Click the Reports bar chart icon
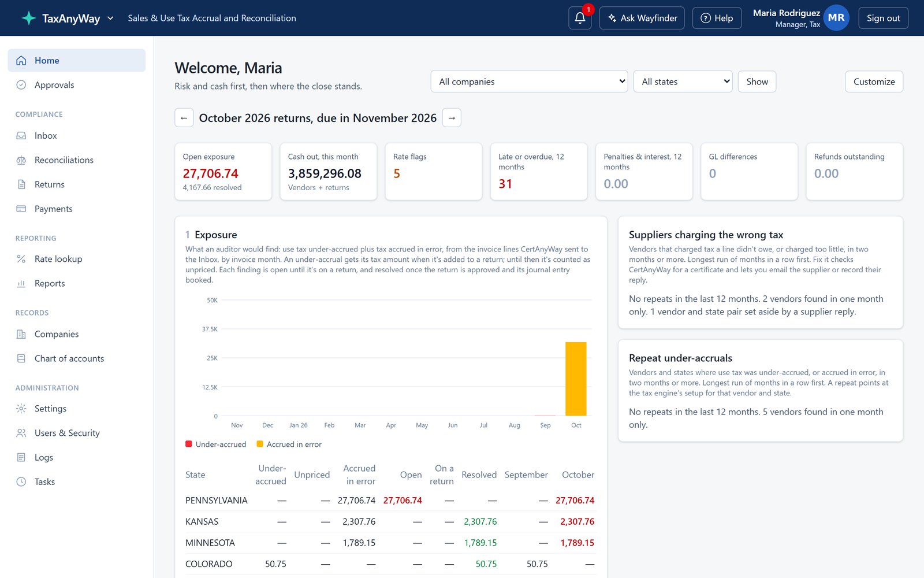 pos(21,283)
